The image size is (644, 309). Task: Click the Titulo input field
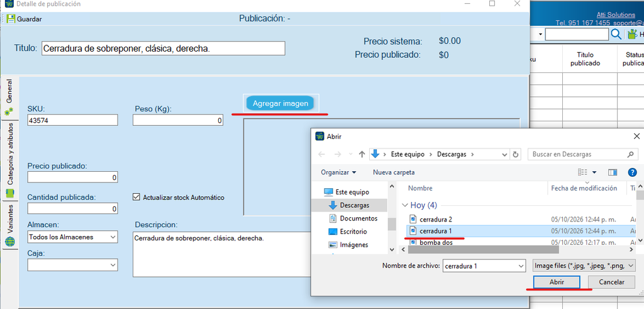pyautogui.click(x=163, y=48)
